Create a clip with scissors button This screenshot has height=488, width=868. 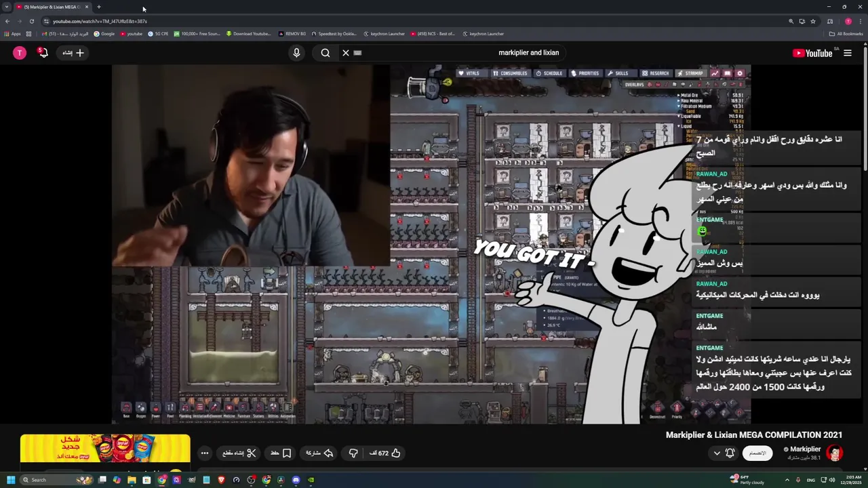click(x=239, y=453)
